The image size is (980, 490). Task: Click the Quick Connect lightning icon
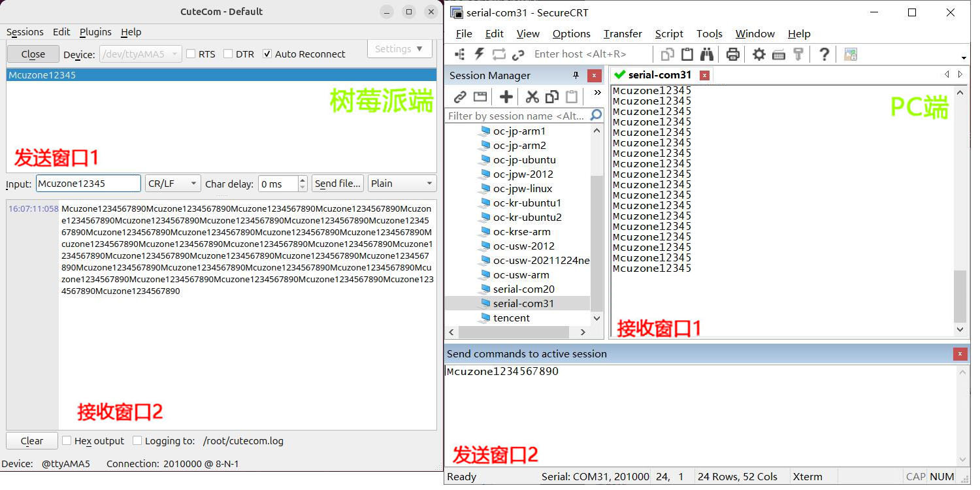click(480, 54)
